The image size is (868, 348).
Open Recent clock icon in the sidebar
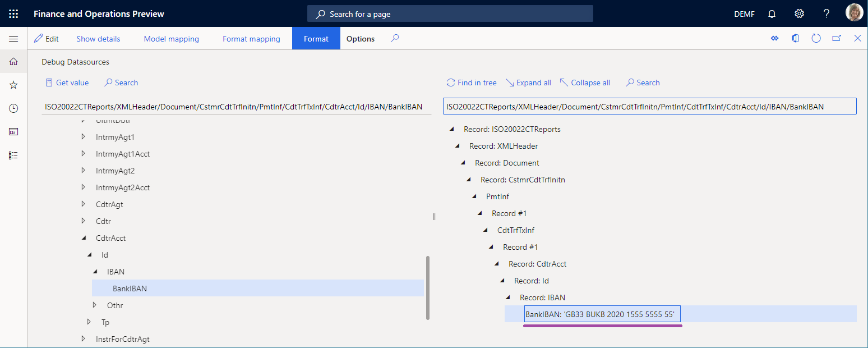coord(13,108)
